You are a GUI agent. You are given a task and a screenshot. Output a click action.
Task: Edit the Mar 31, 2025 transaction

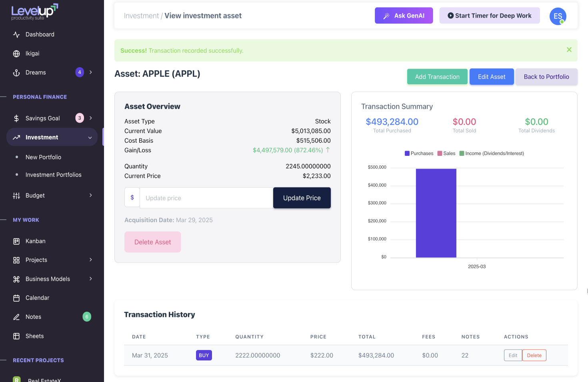tap(513, 356)
